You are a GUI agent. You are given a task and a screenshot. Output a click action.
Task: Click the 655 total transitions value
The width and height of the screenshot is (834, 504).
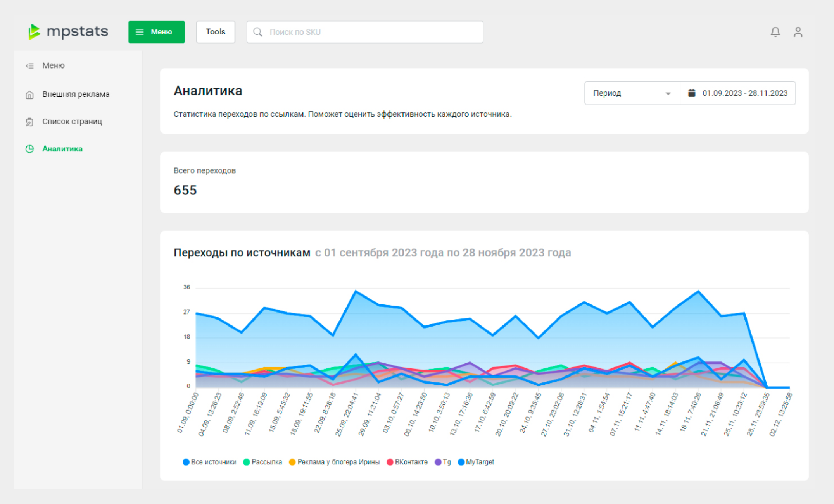[185, 190]
